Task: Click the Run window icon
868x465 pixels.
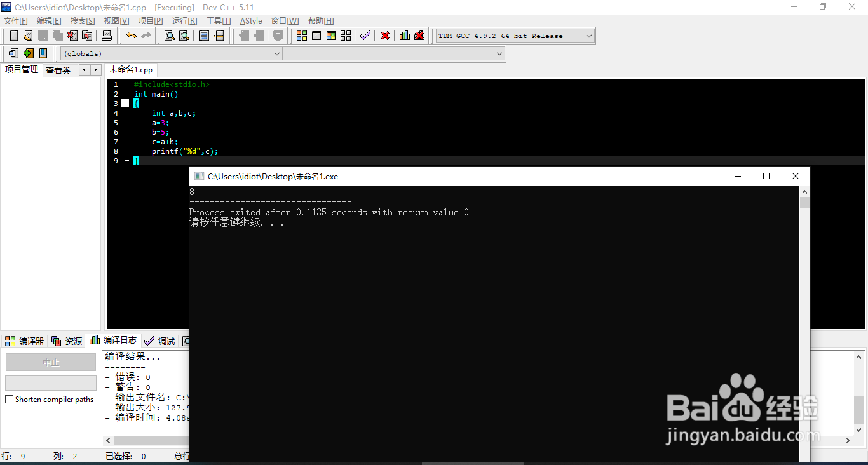Action: coord(316,36)
